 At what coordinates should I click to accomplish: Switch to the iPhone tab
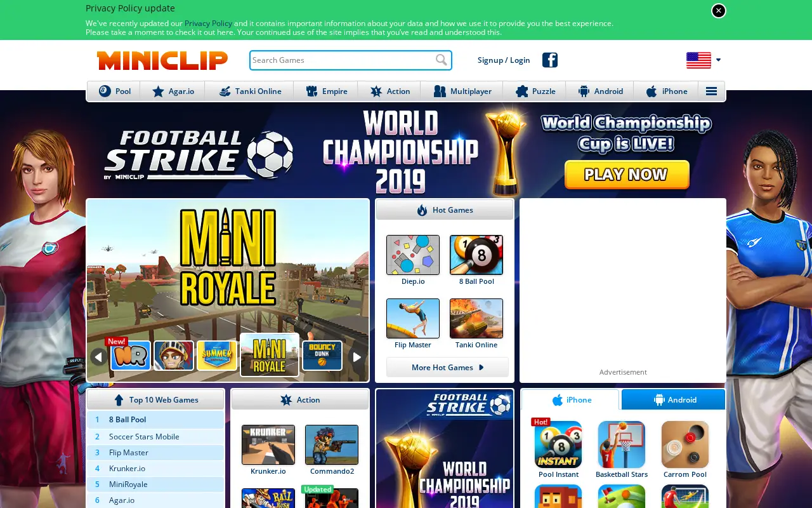pos(570,400)
